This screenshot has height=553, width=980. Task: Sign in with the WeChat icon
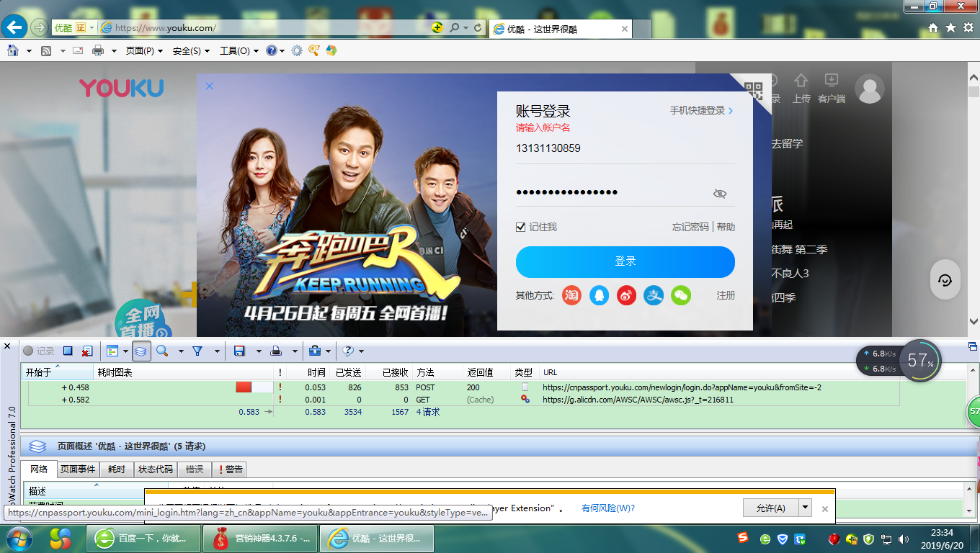(x=680, y=295)
